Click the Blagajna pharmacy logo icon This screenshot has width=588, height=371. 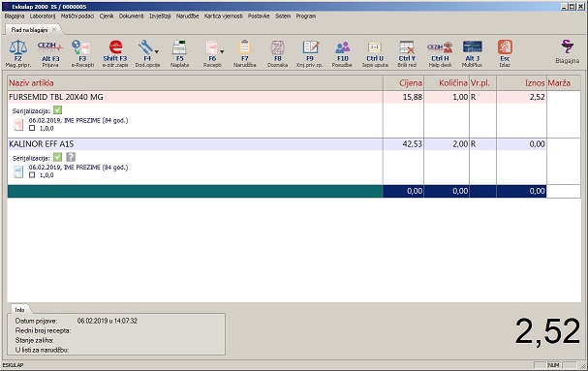568,47
